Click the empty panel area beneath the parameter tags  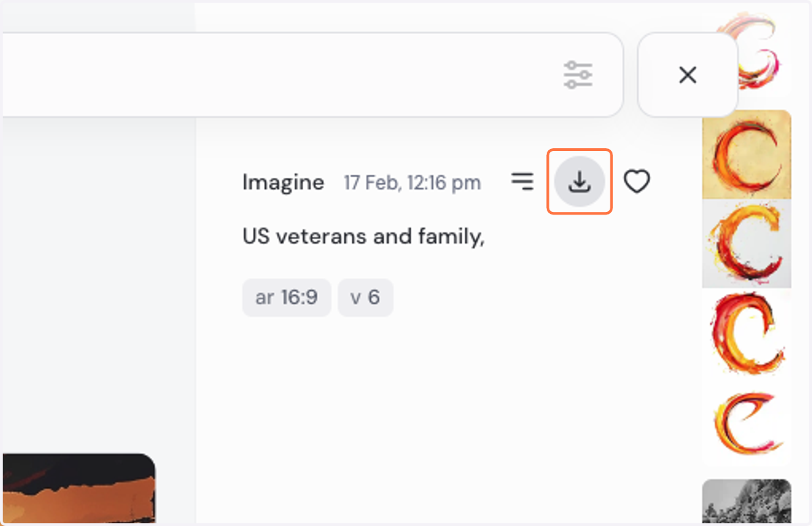click(447, 406)
